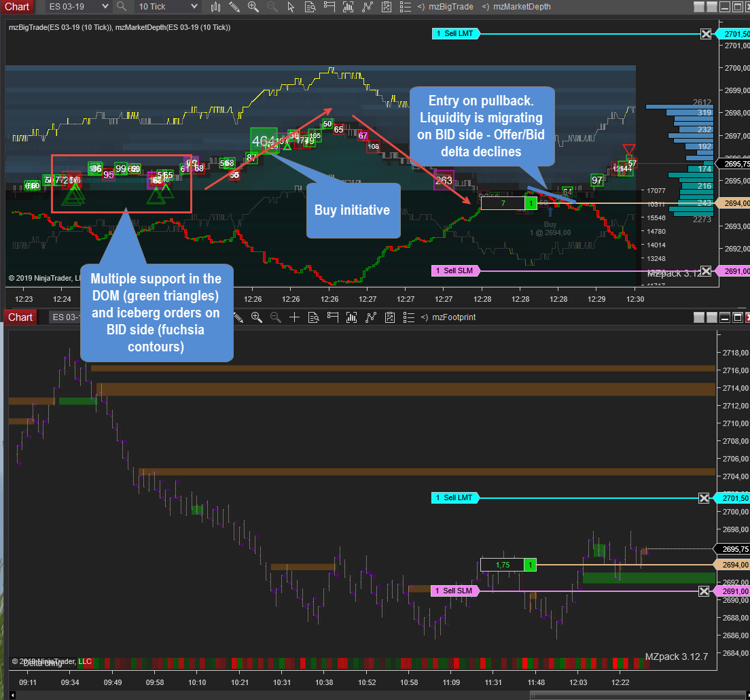Click the Sell SLM order flag in mzBigTrade chart

456,270
